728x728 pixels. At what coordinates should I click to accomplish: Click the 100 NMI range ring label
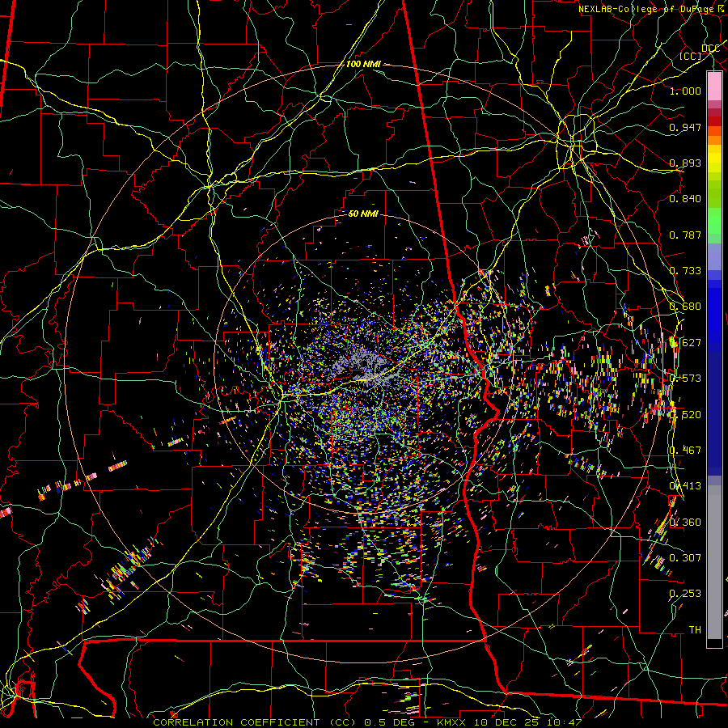(x=363, y=64)
